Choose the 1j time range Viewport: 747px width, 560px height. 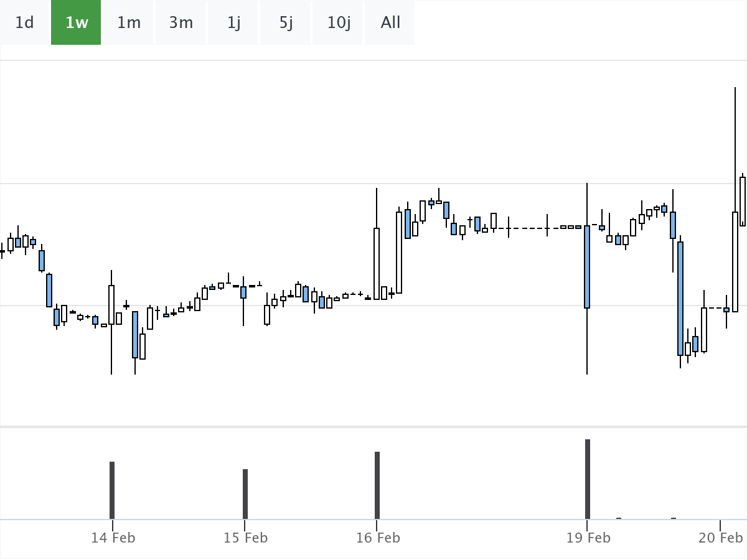point(233,23)
